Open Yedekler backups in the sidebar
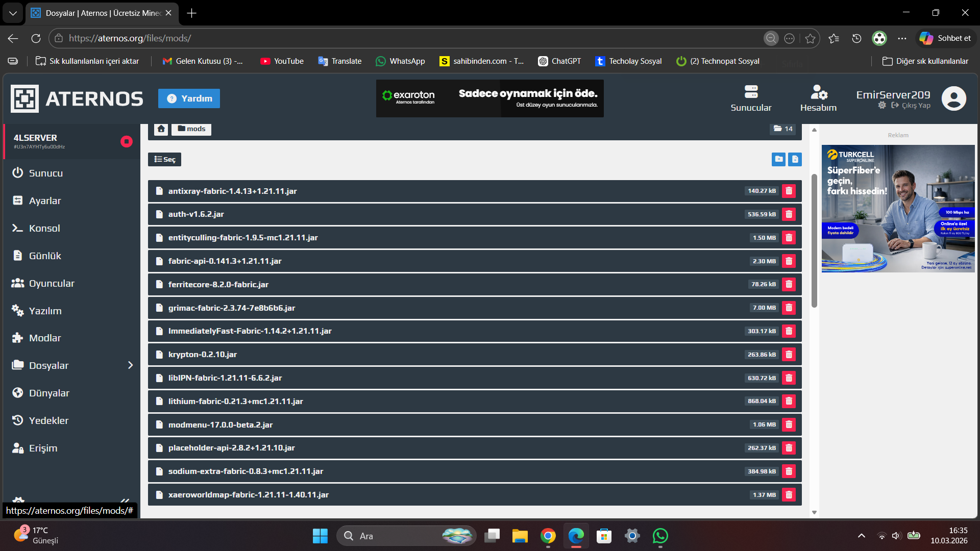The image size is (980, 551). 71,420
